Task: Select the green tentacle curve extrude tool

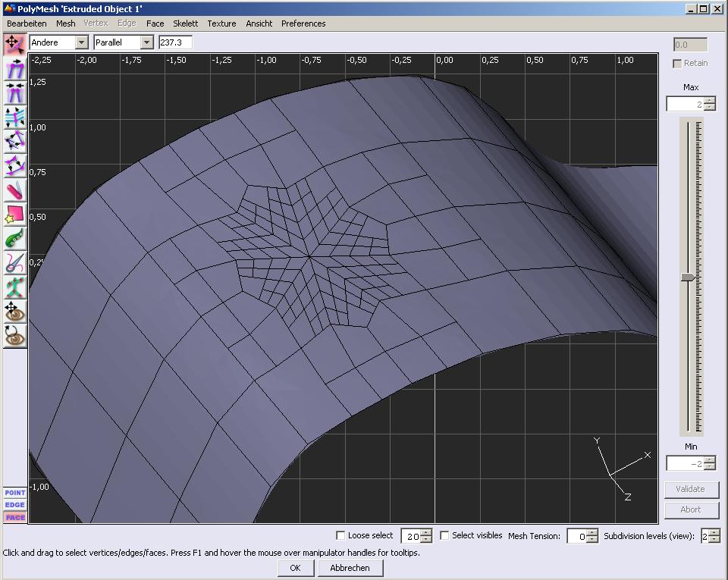Action: (14, 239)
